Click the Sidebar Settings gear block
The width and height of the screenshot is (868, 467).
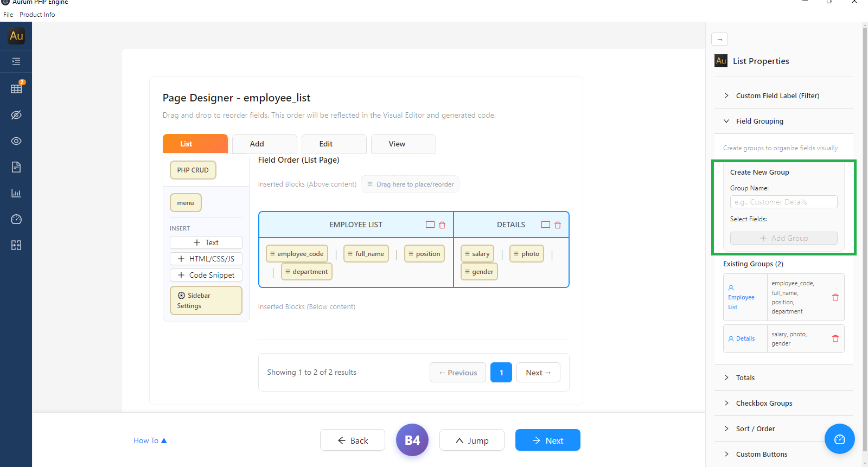click(x=206, y=300)
